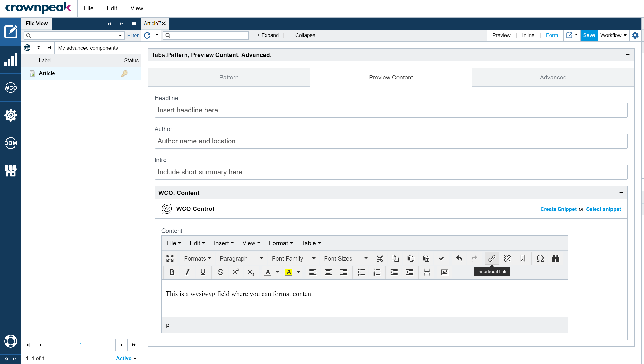Open the analytics bar chart sidebar icon

point(10,59)
